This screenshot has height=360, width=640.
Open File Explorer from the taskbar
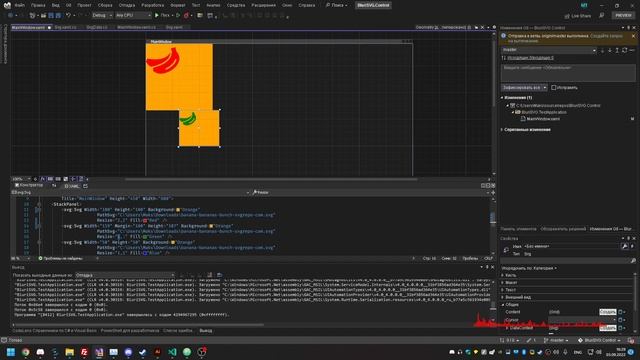69,352
